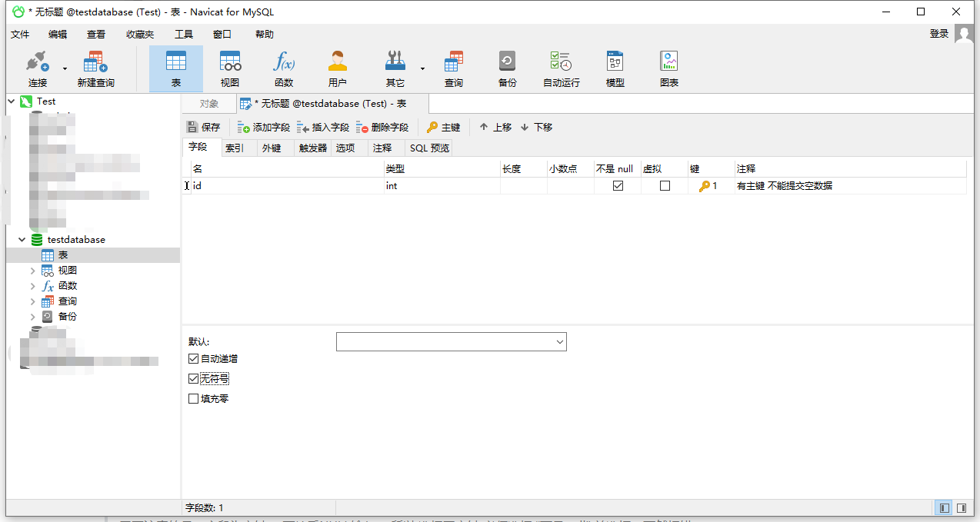980x522 pixels.
Task: Open the 备份 backup toolbar icon
Action: coord(507,69)
